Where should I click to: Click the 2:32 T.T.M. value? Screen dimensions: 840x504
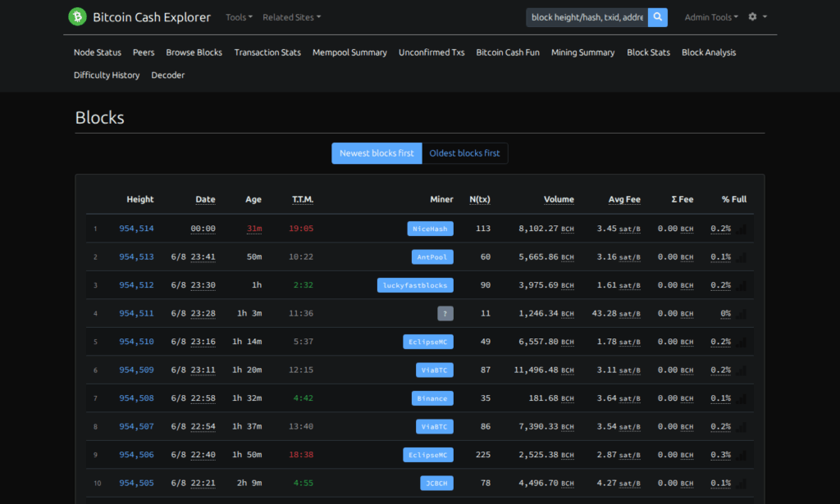(304, 285)
